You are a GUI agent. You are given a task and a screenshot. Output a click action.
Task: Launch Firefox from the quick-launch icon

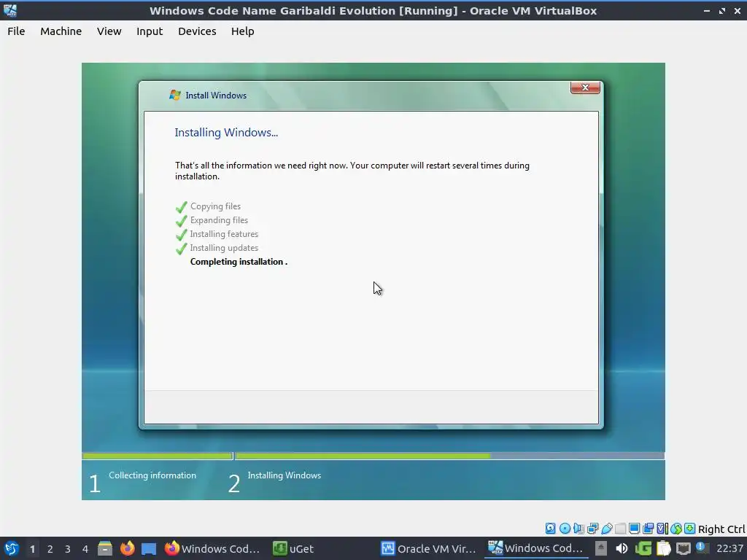point(127,548)
